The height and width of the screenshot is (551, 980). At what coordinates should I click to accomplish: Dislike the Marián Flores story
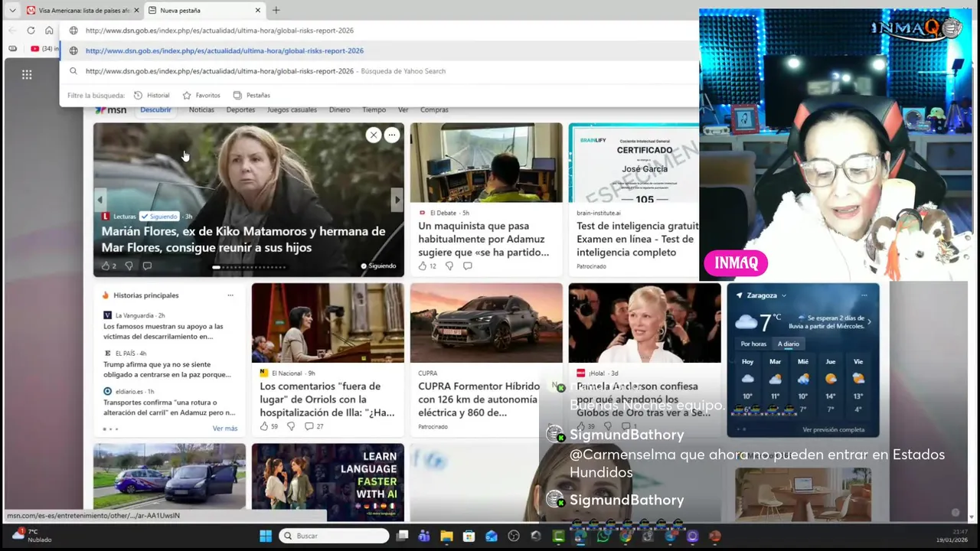tap(129, 266)
